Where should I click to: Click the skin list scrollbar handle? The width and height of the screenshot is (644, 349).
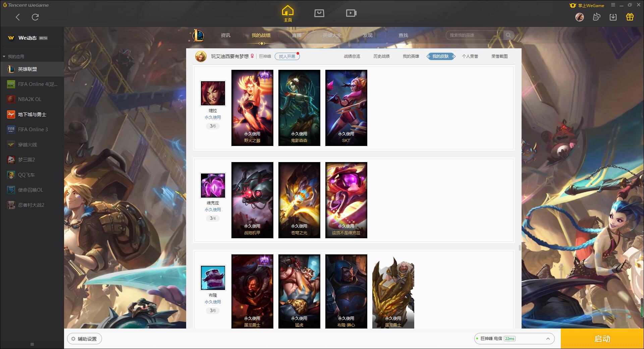click(x=520, y=248)
